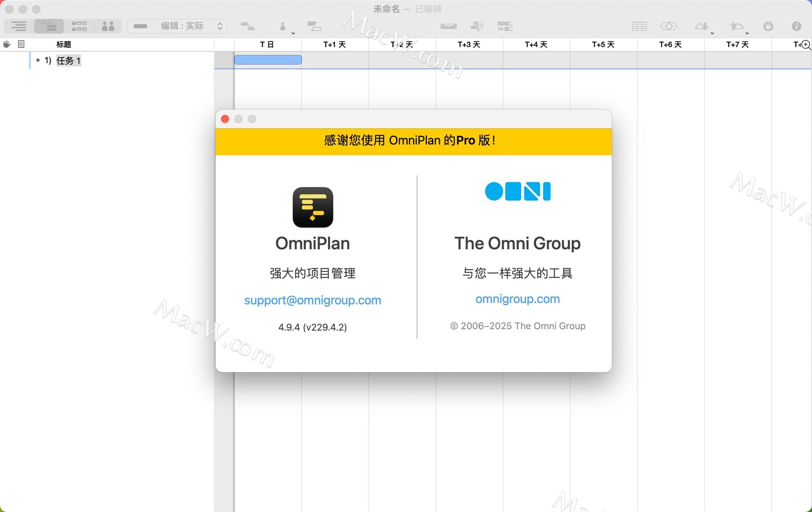
Task: Click the T+5 天 timeline header
Action: coord(604,44)
